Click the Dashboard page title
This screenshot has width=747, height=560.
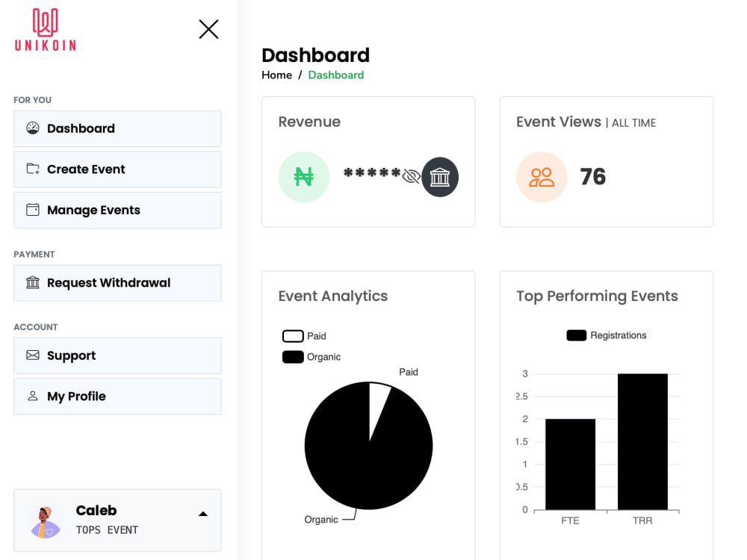coord(316,55)
